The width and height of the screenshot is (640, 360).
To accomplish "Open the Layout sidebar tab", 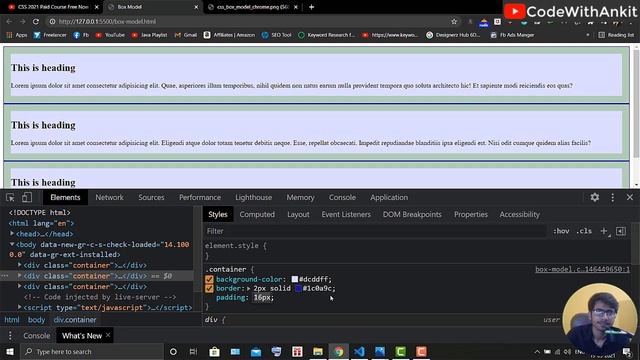I will 298,214.
